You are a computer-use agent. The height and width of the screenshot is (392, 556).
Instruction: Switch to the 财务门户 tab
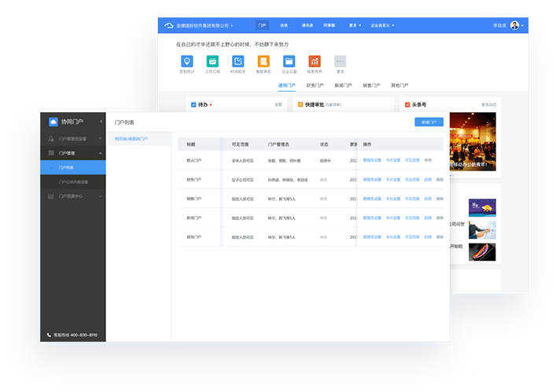click(315, 85)
